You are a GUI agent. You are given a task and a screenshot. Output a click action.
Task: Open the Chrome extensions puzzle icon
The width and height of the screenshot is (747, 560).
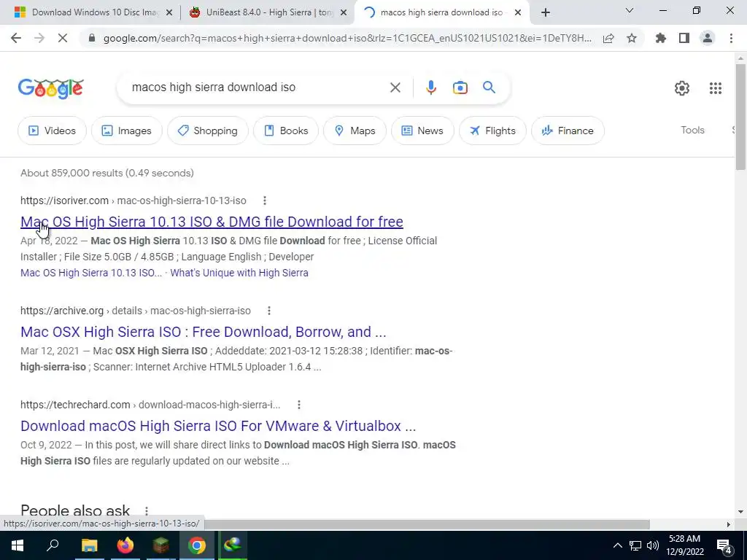661,38
